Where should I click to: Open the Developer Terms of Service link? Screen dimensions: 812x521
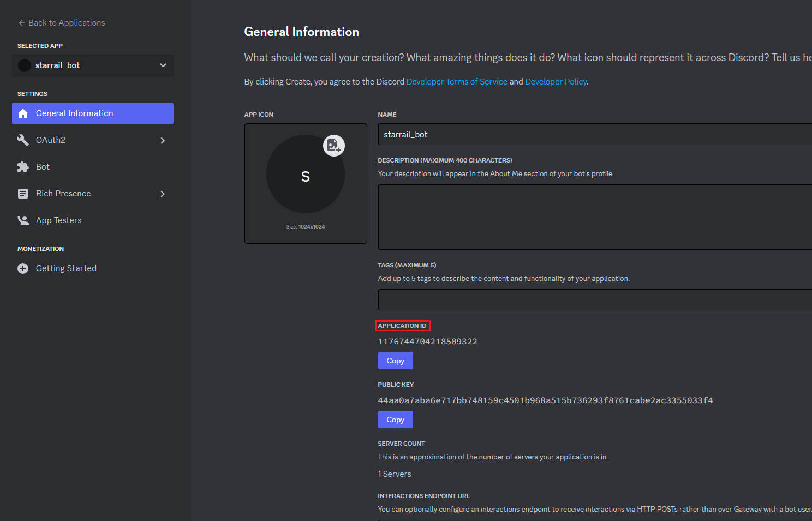pyautogui.click(x=457, y=82)
